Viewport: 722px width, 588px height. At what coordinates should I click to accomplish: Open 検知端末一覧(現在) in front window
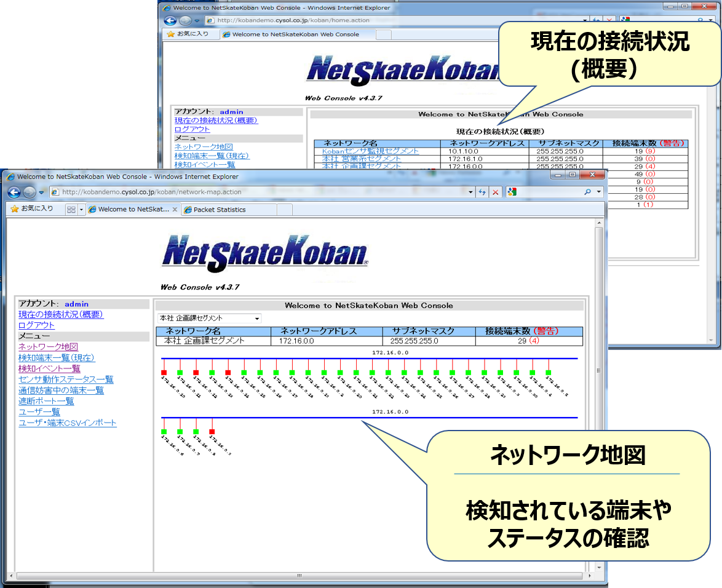(57, 358)
